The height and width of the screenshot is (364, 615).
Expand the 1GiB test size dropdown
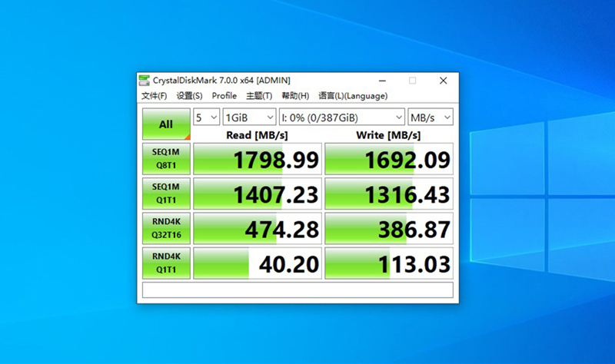[248, 117]
